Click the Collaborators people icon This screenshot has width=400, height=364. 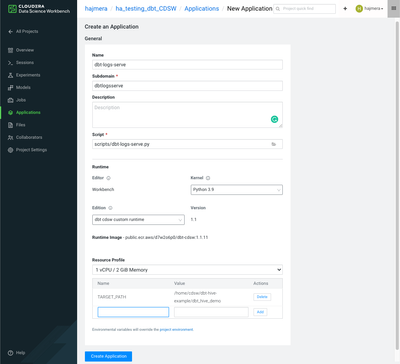(10, 137)
